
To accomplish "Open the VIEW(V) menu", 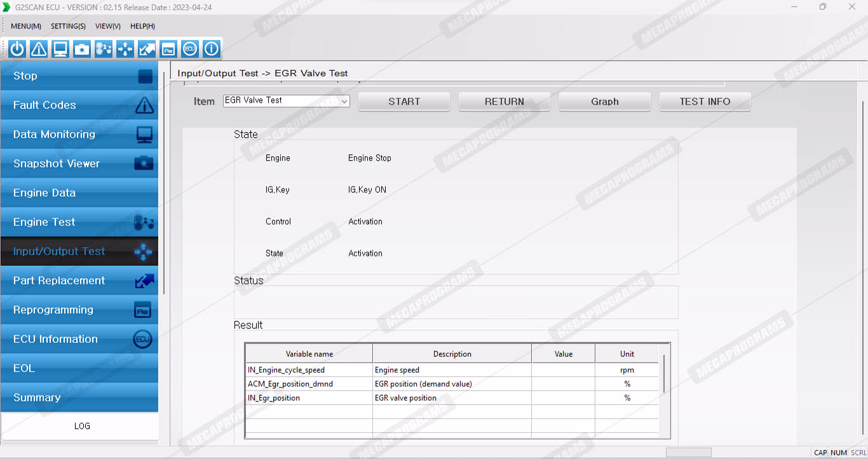I will pos(107,26).
